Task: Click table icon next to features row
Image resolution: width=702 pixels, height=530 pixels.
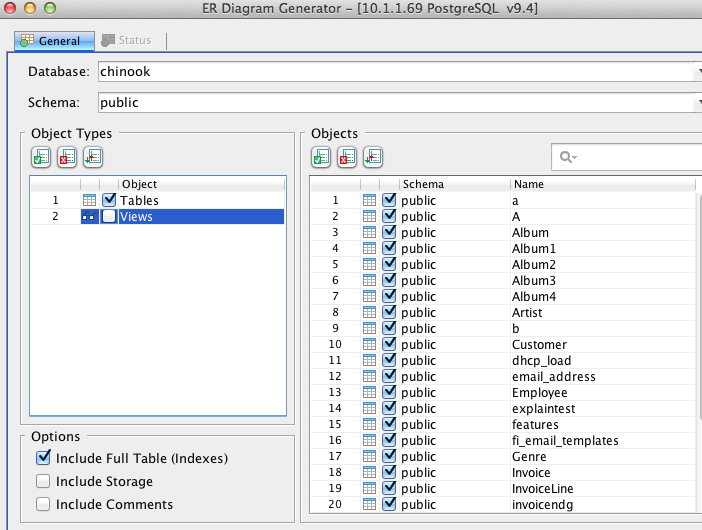Action: (x=369, y=424)
